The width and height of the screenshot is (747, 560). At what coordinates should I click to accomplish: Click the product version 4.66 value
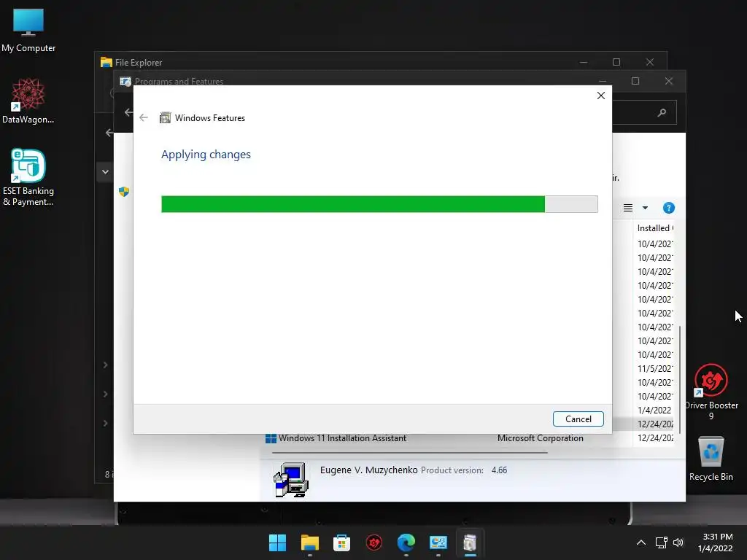[499, 470]
